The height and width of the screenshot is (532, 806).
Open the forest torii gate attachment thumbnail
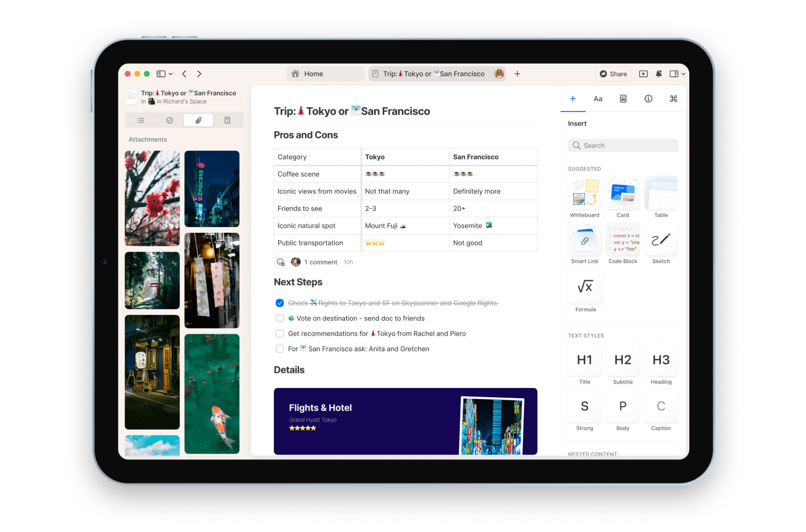tap(152, 280)
